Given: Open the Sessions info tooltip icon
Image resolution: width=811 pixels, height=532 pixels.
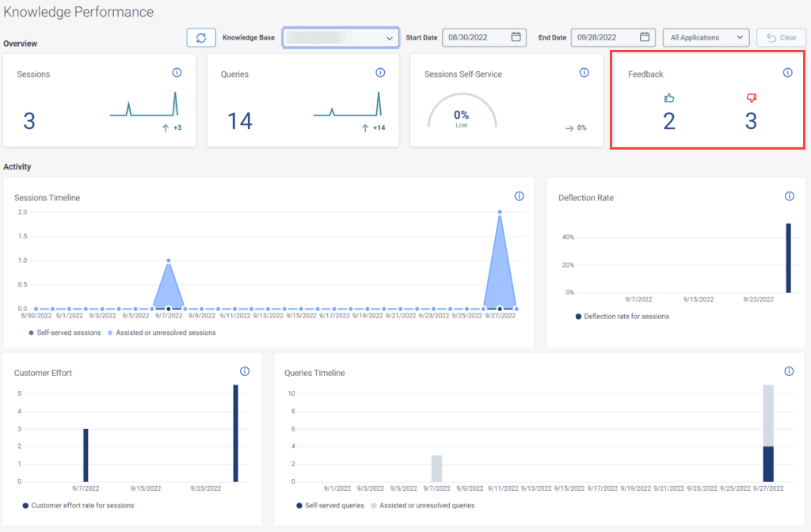Looking at the screenshot, I should pyautogui.click(x=176, y=72).
